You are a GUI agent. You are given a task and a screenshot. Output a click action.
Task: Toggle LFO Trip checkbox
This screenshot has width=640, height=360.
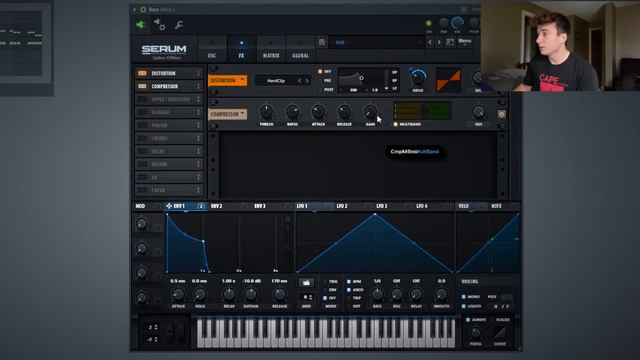coord(349,298)
